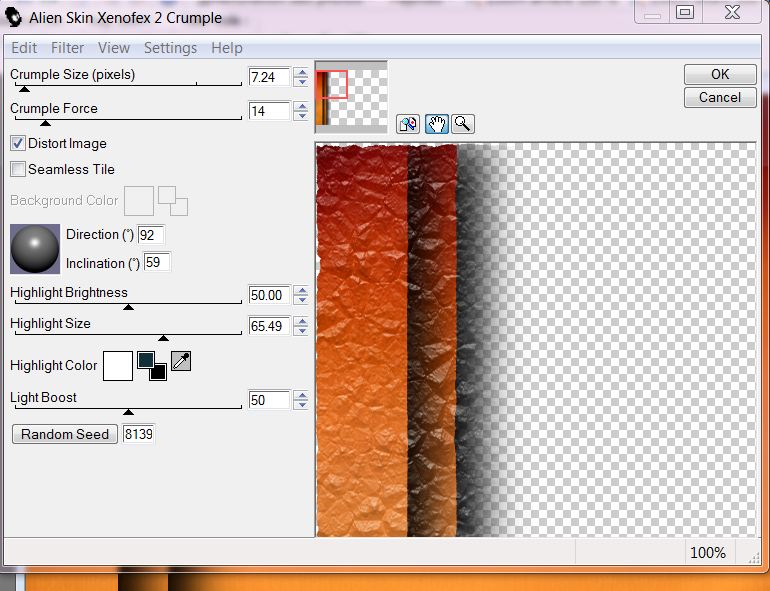Click the Crumple Force value field
This screenshot has width=770, height=591.
tap(269, 111)
